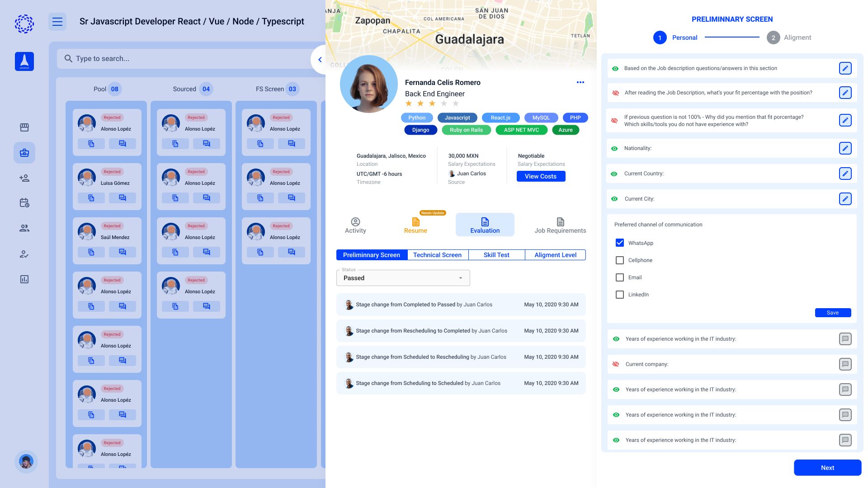Click the briefcase jobs sidebar icon
868x488 pixels.
[24, 153]
